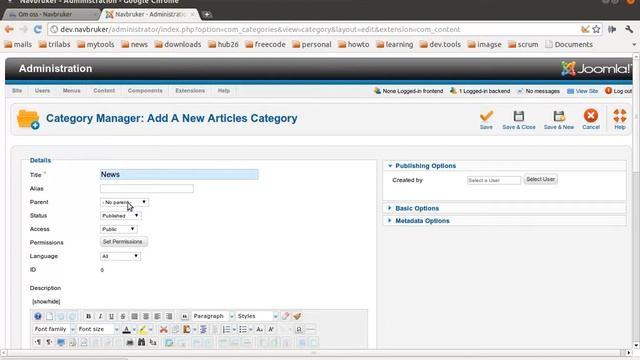Open the Styles dropdown in editor

coord(257,316)
